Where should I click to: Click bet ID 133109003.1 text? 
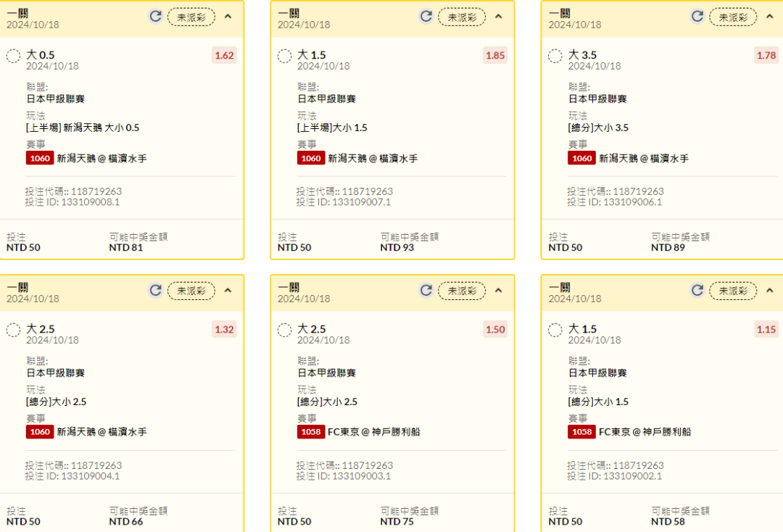pyautogui.click(x=344, y=476)
